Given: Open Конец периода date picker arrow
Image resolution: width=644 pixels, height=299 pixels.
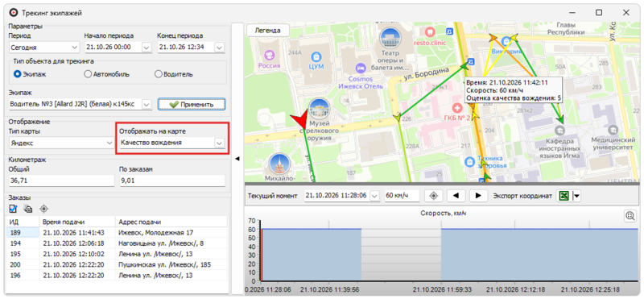Looking at the screenshot, I should pos(219,48).
